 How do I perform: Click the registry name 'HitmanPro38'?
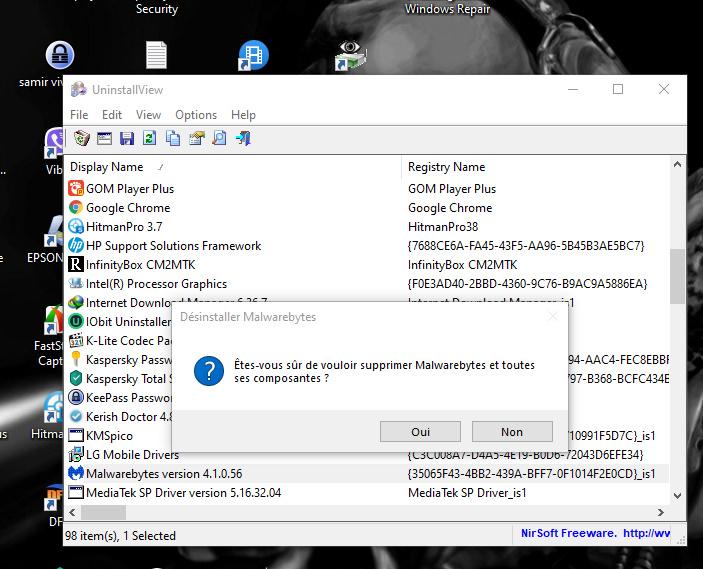tap(443, 226)
